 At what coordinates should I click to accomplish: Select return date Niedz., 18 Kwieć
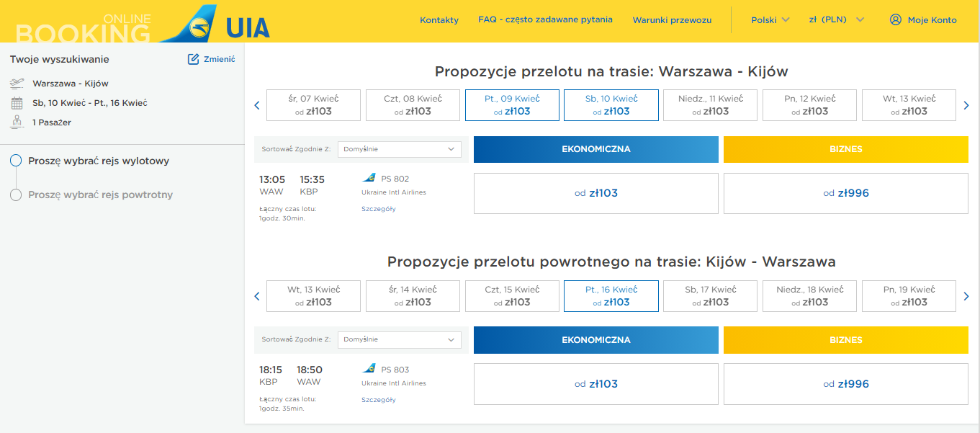click(x=810, y=296)
